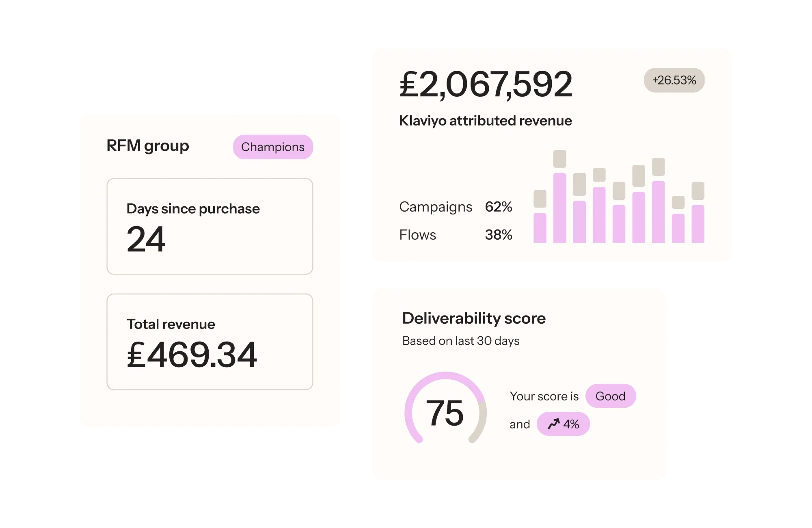Click the Based on last 30 days text

pos(460,341)
